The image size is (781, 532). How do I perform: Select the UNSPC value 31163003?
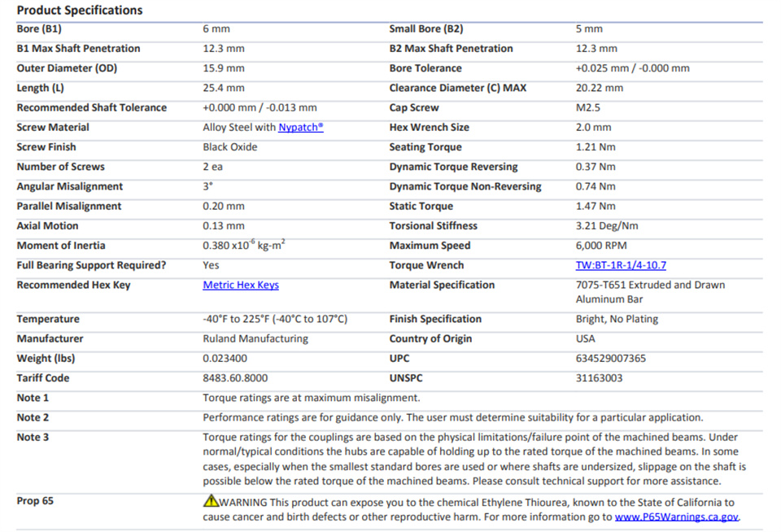click(600, 378)
